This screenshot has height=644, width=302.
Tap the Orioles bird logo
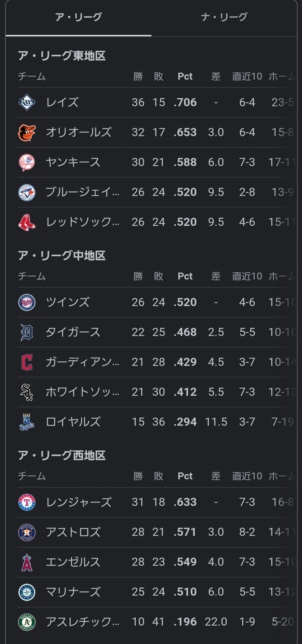point(27,132)
